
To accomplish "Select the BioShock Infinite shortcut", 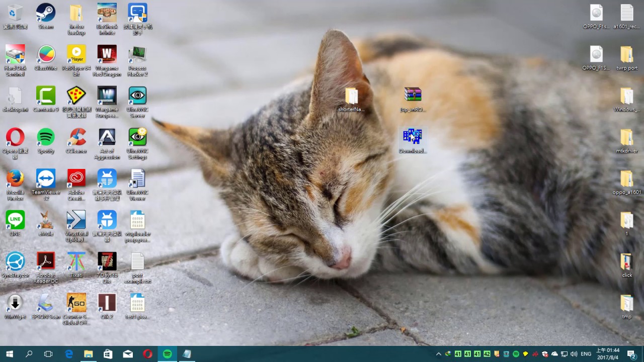I will pyautogui.click(x=107, y=19).
